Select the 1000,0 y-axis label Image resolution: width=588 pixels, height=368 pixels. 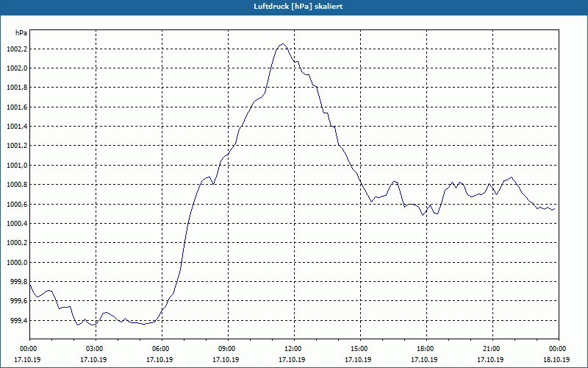coord(17,263)
